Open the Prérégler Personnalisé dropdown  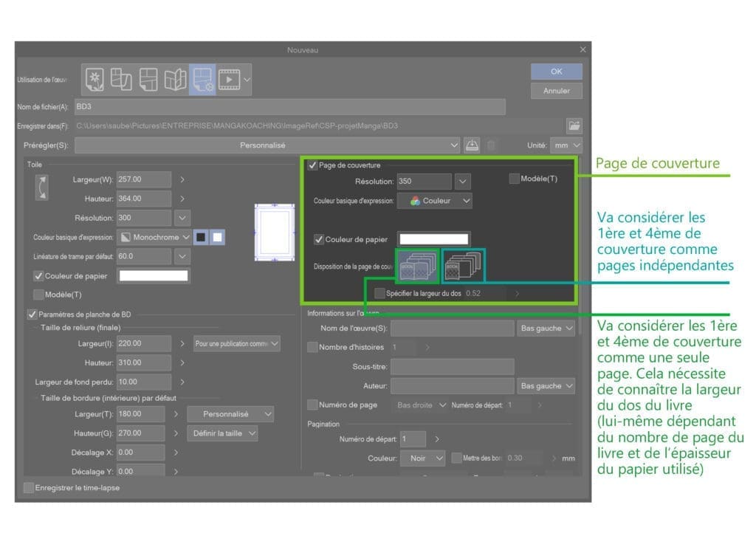(267, 145)
